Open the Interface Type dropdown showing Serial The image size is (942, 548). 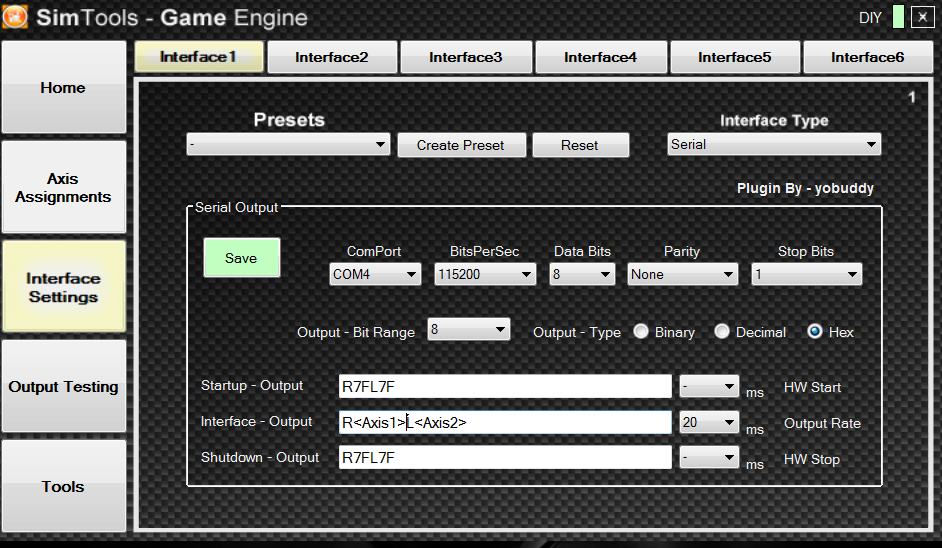[x=774, y=144]
